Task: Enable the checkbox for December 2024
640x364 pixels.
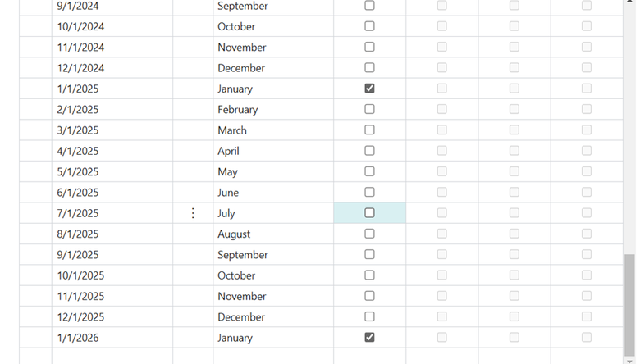Action: (369, 68)
